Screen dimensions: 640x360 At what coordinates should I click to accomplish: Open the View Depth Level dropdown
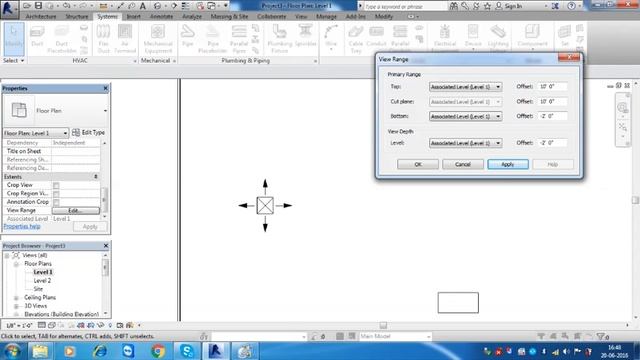click(465, 143)
